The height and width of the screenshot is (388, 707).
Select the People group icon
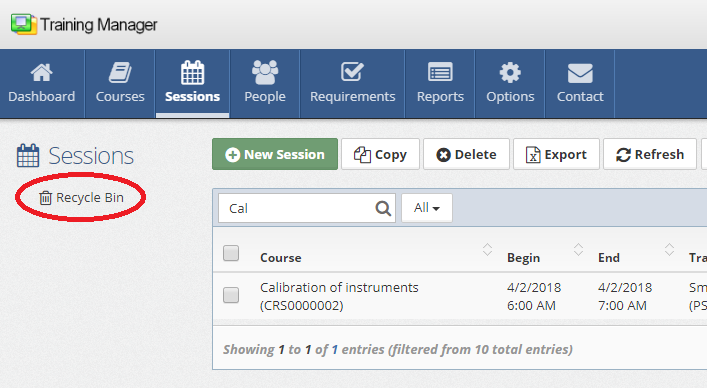pyautogui.click(x=265, y=72)
